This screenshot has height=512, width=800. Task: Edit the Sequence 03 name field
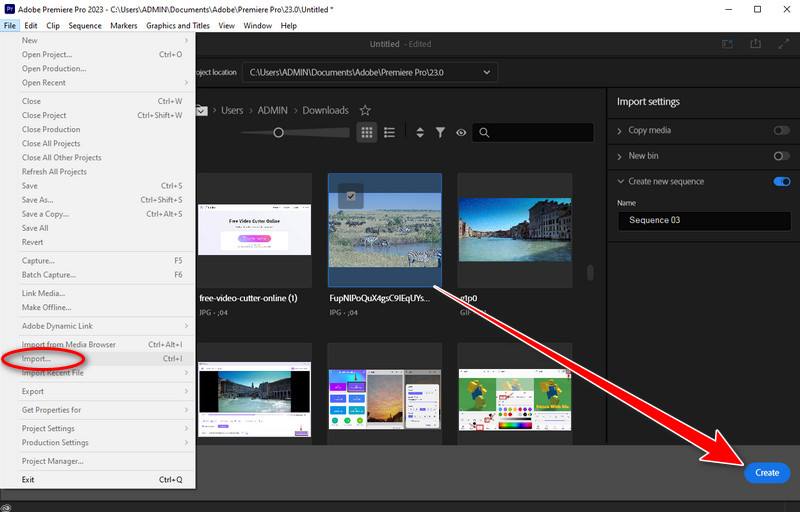point(704,220)
